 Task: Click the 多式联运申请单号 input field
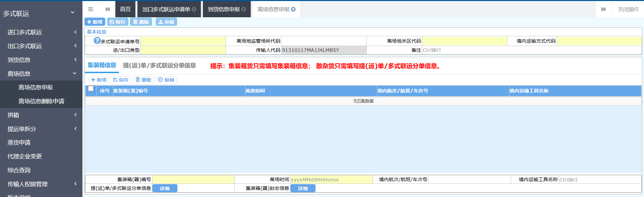tap(183, 41)
